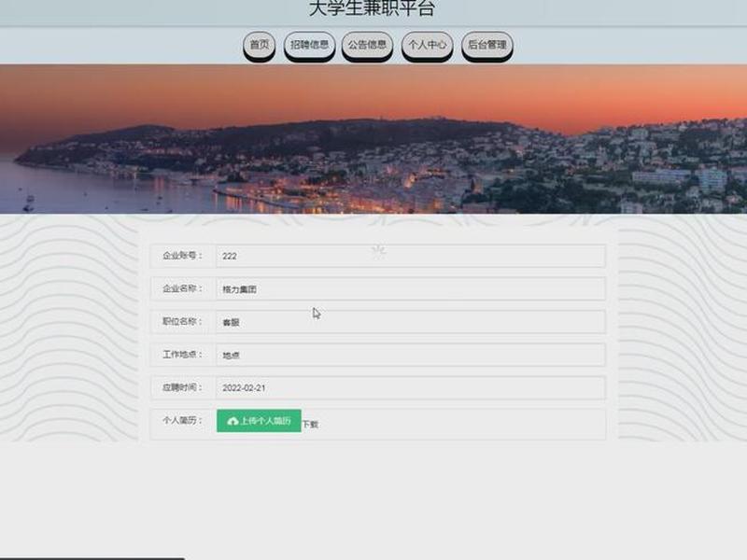Click the green 上传个人简历 upload button
The width and height of the screenshot is (747, 560).
tap(259, 421)
